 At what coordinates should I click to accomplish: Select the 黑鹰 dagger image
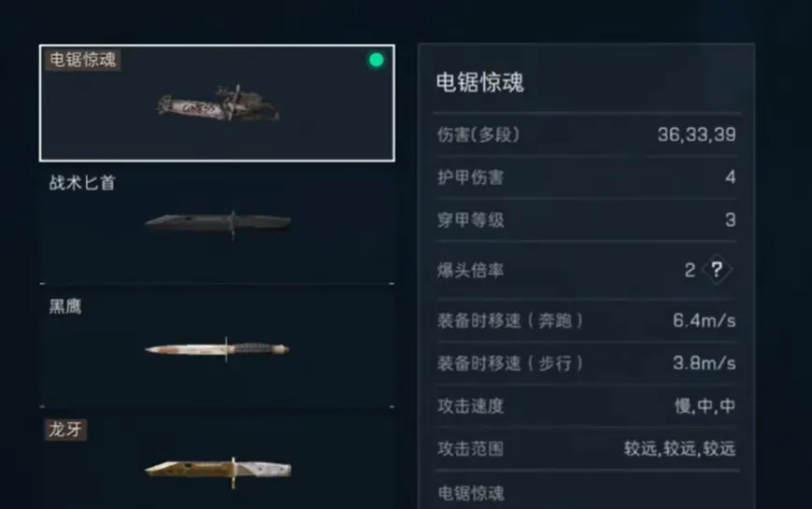tap(217, 349)
